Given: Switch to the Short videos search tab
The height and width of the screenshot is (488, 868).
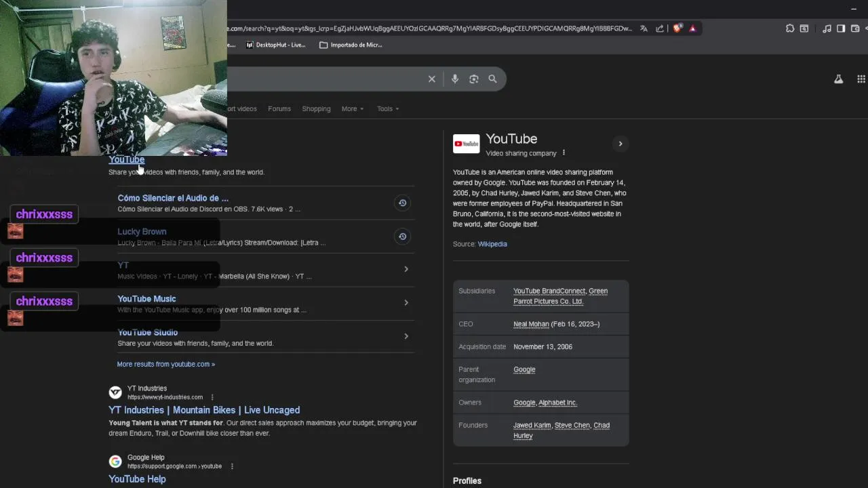Looking at the screenshot, I should click(x=242, y=109).
